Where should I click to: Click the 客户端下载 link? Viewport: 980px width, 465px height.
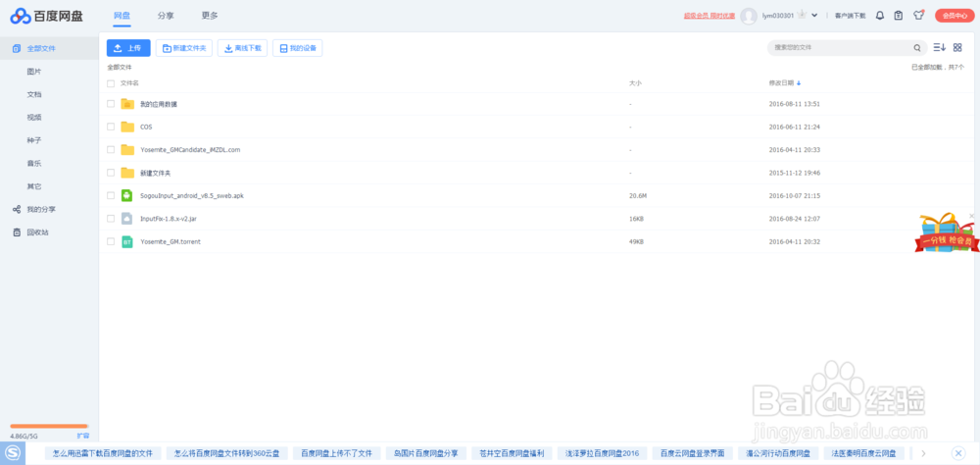click(x=850, y=16)
